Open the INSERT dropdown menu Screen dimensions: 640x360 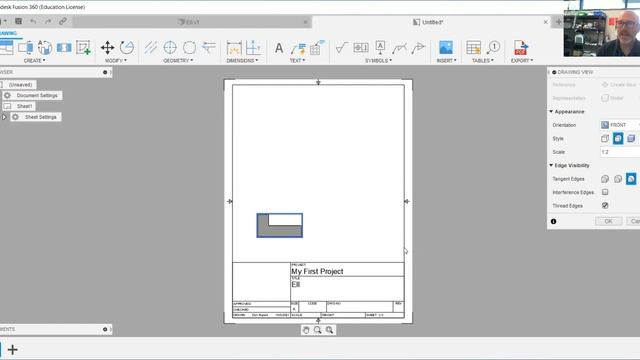point(447,60)
